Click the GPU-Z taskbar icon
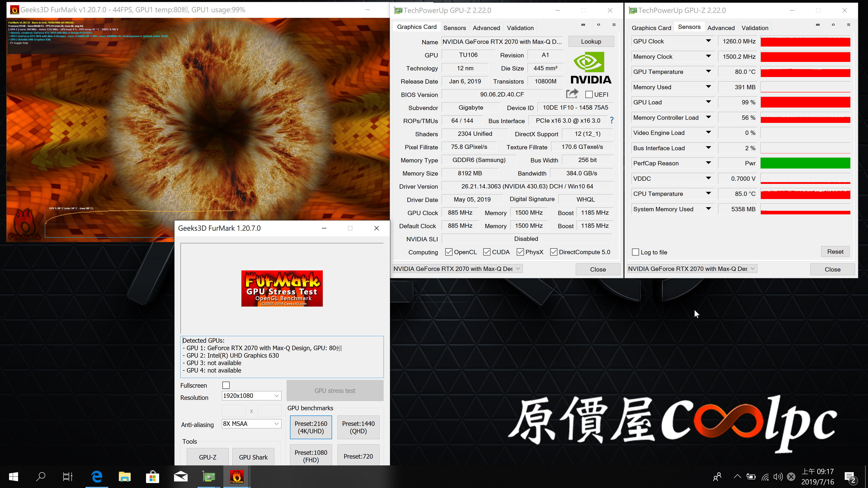Image resolution: width=868 pixels, height=488 pixels. [x=209, y=476]
